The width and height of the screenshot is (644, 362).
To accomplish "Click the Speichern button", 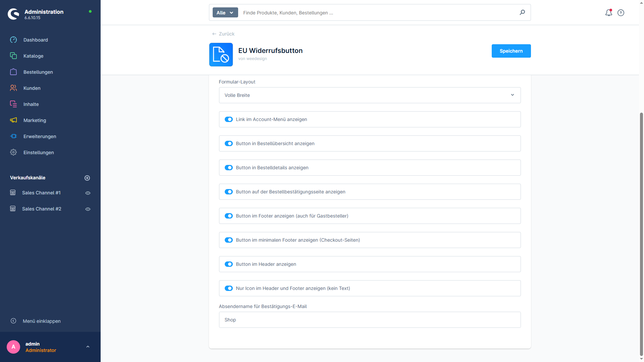I will [x=511, y=51].
